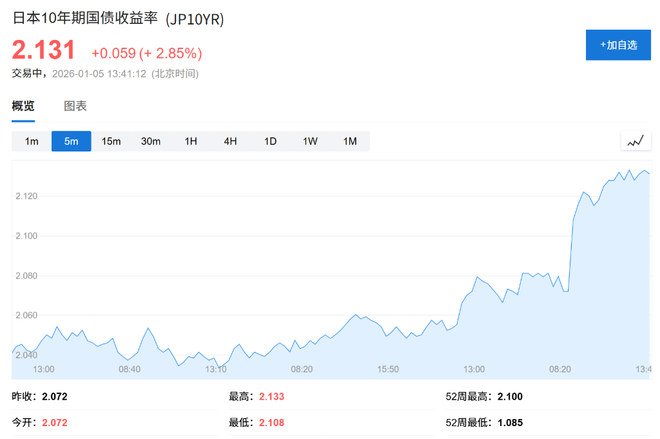
Task: Choose the highlighted 5m interval
Action: coord(71,141)
